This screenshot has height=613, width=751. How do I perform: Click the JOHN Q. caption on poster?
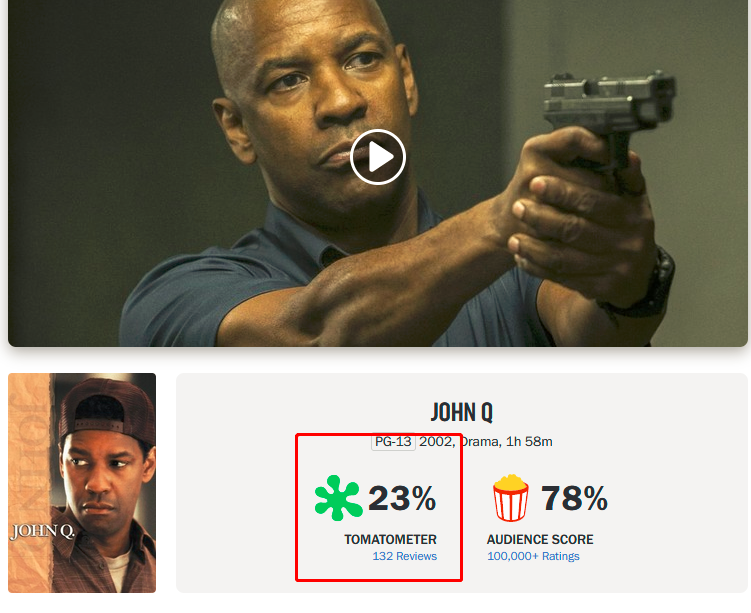click(x=43, y=532)
